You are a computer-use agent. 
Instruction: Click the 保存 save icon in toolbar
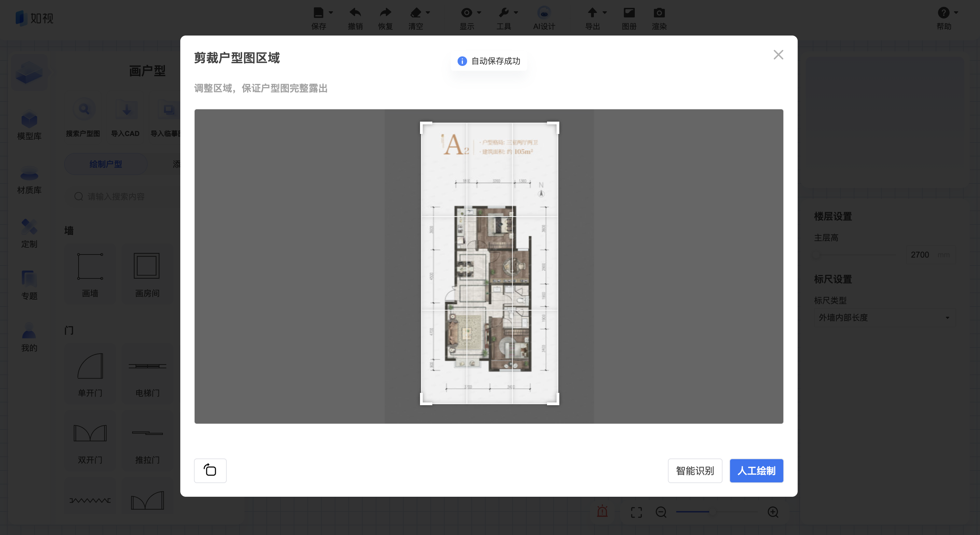pyautogui.click(x=318, y=13)
